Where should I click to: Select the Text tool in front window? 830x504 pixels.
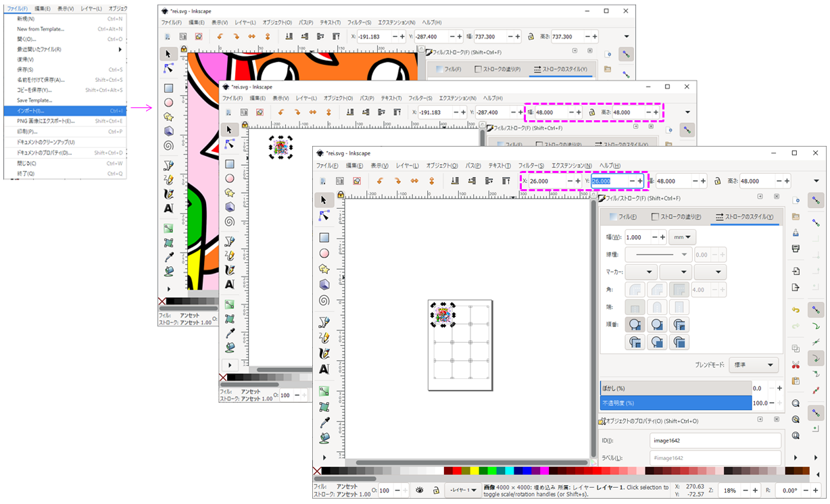click(324, 369)
